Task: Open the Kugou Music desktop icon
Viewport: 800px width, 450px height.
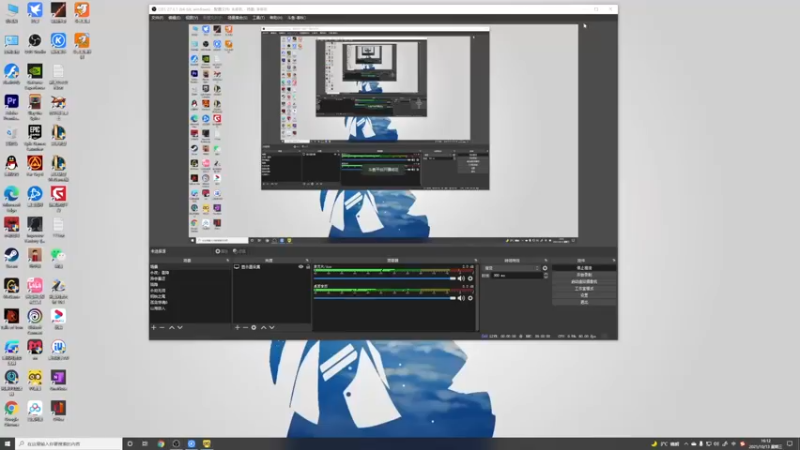Action: click(x=58, y=43)
